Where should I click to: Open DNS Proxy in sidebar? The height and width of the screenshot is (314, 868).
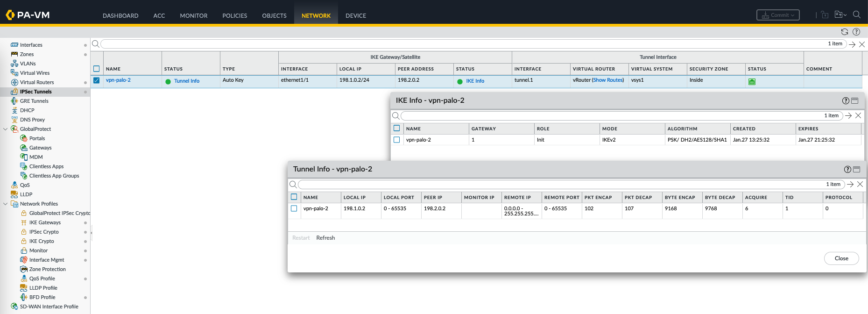[x=32, y=120]
